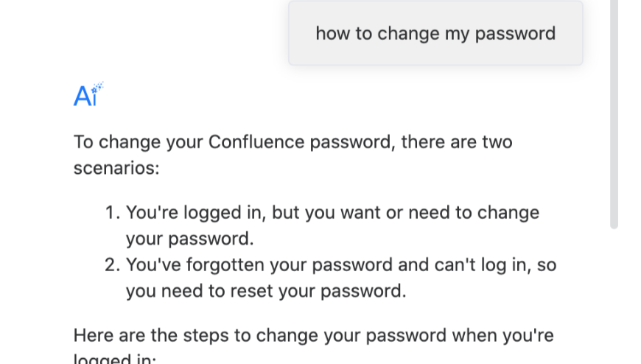The height and width of the screenshot is (364, 641).
Task: Click the word 'scenarios:' in the intro text
Action: click(x=116, y=168)
